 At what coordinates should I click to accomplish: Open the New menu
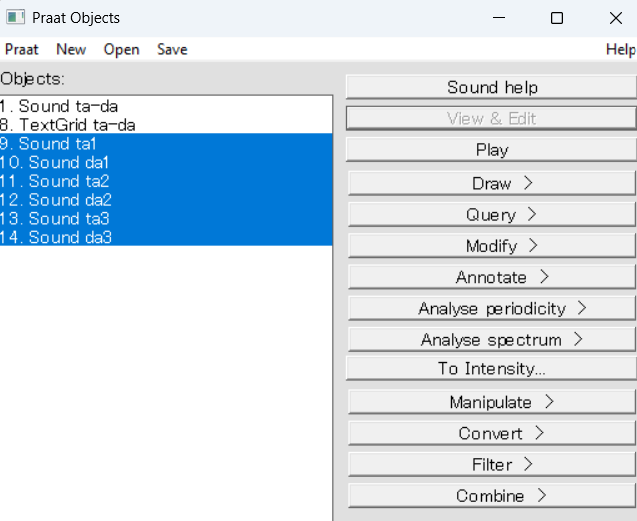click(71, 50)
